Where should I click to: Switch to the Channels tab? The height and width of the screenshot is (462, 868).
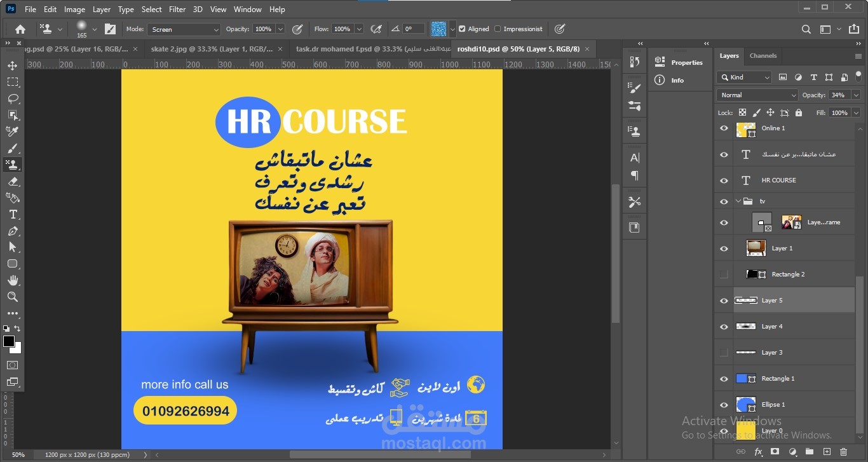pos(763,56)
